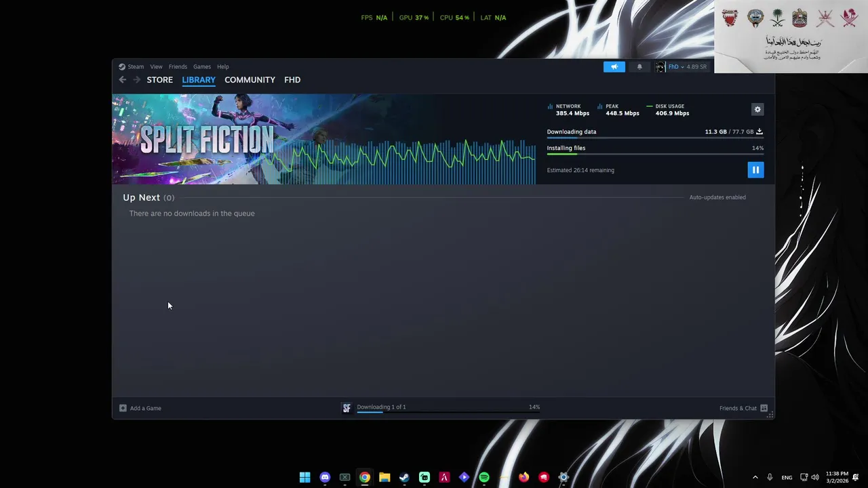Screen dimensions: 868x488
Task: Click the Up Next heading
Action: tap(141, 197)
